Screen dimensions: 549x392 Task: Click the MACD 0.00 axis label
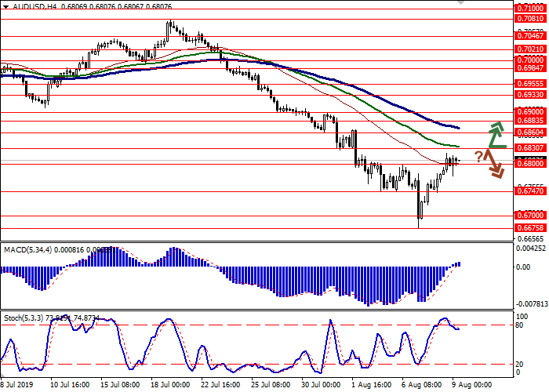coord(522,267)
